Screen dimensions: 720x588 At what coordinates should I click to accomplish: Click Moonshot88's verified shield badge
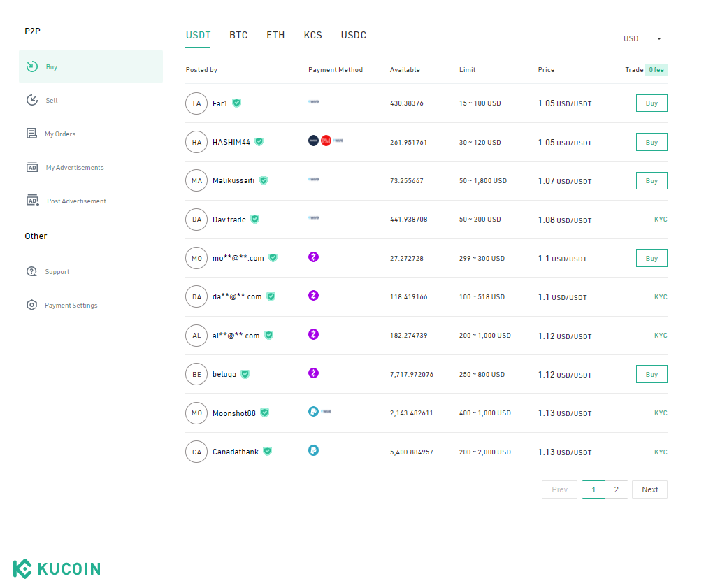[265, 413]
